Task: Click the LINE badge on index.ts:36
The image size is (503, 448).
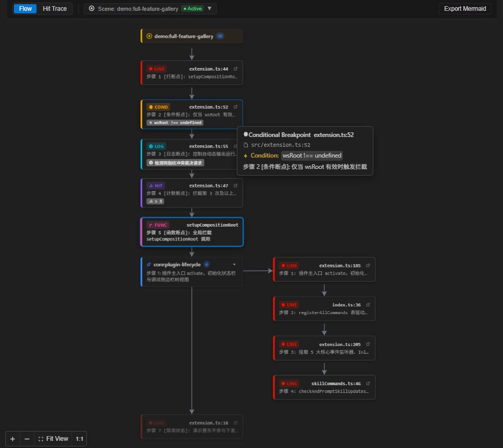Action: pos(289,305)
